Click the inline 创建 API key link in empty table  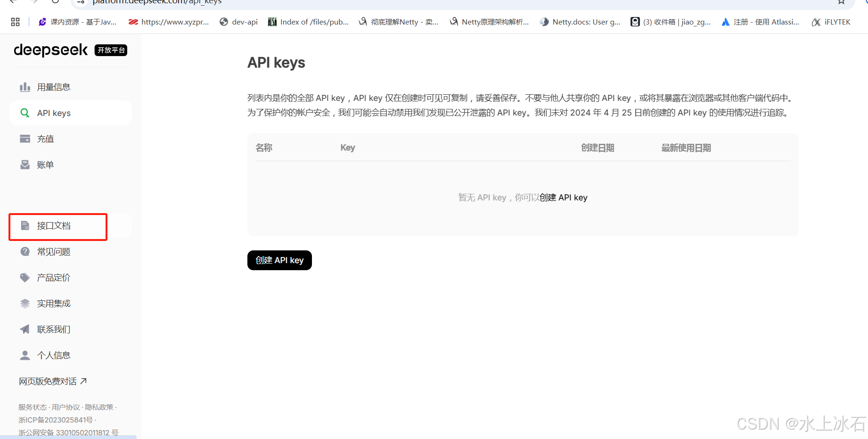click(x=564, y=198)
